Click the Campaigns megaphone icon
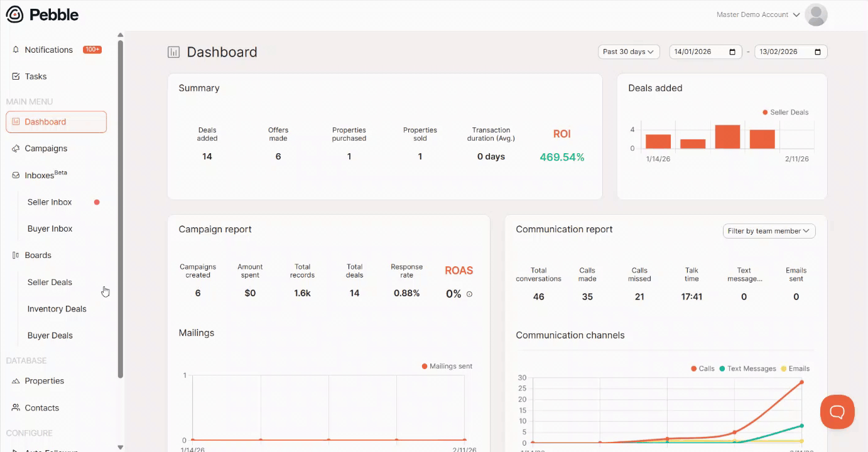 16,149
